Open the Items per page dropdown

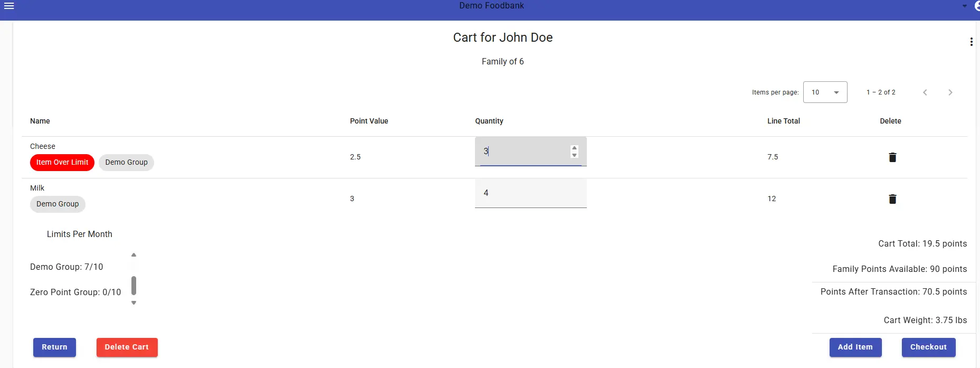click(825, 92)
